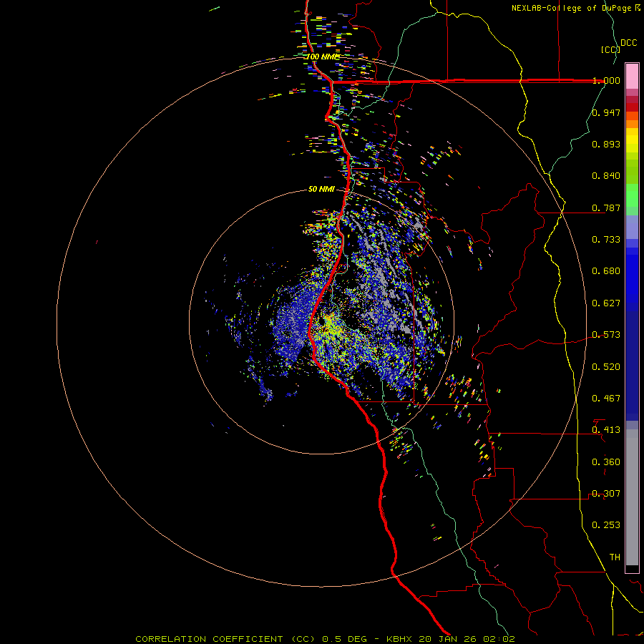Pick the red segment of the color bar
The height and width of the screenshot is (644, 644).
tap(632, 107)
